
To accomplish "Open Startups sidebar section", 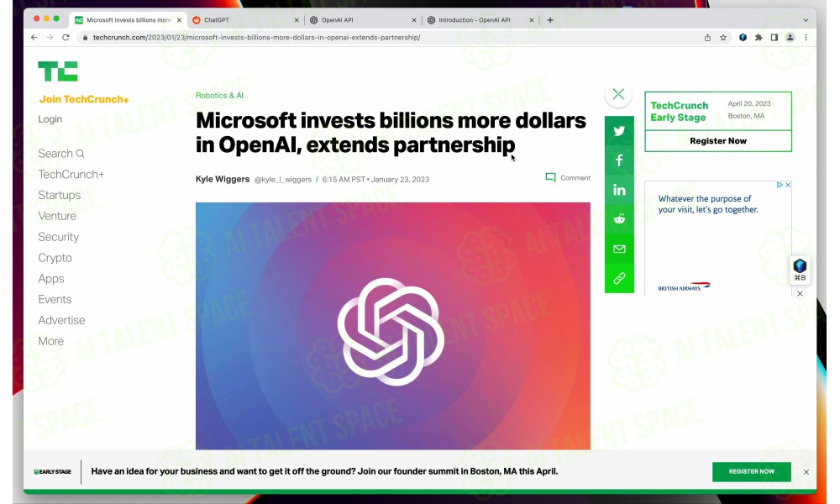I will coord(59,195).
